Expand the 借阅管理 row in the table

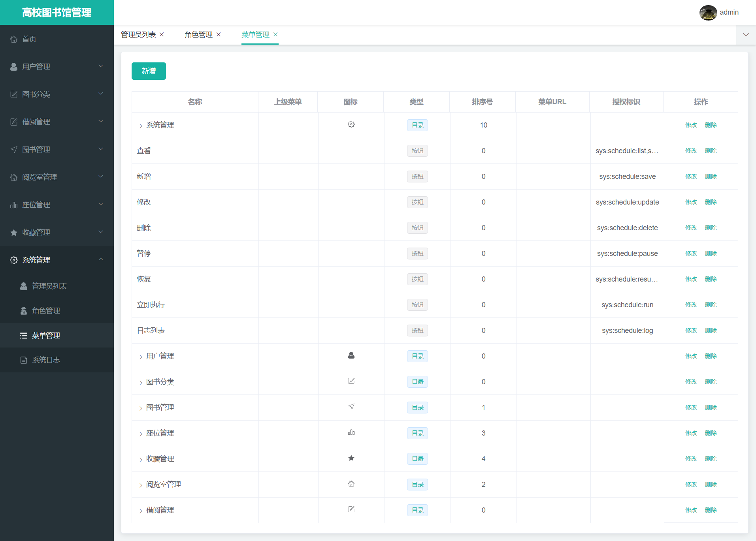tap(141, 511)
